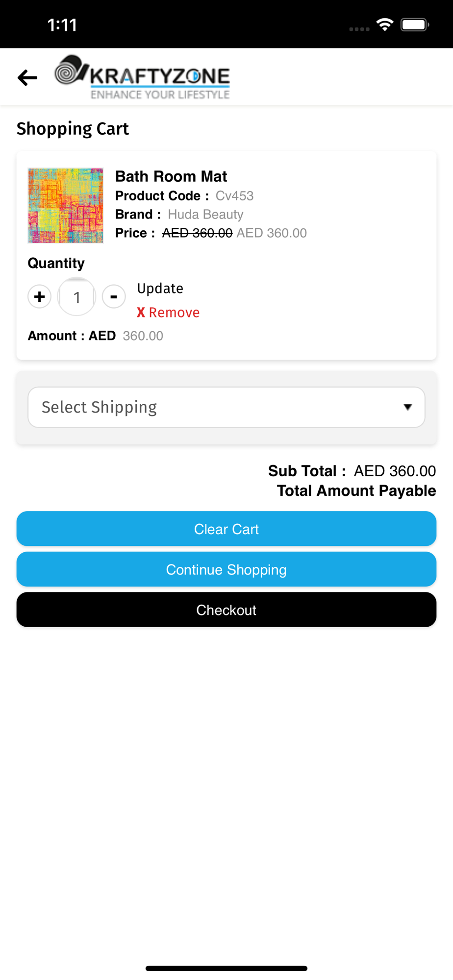Tap the status bar clock

click(x=62, y=25)
